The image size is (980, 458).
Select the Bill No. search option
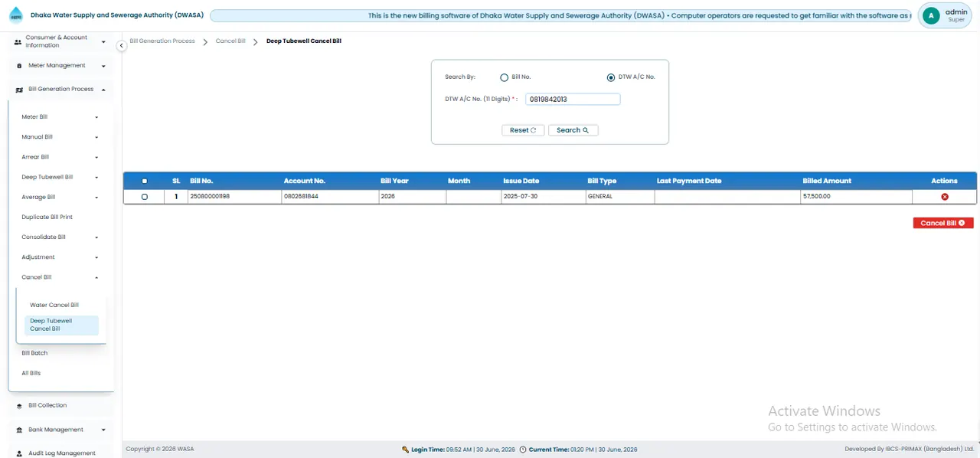tap(504, 77)
